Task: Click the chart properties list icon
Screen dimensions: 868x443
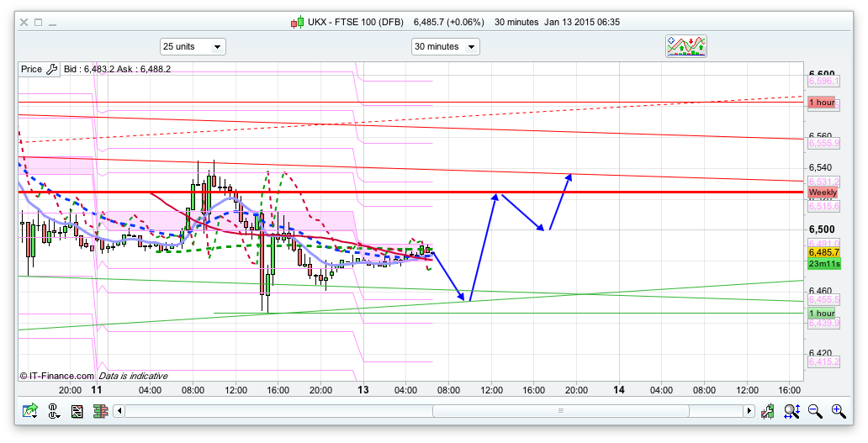Action: [x=77, y=411]
